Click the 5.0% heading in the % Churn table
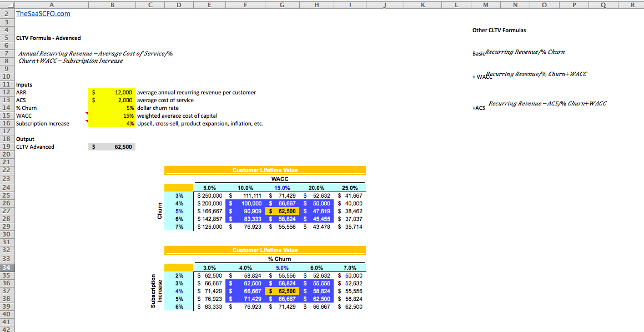The image size is (644, 332). 281,268
